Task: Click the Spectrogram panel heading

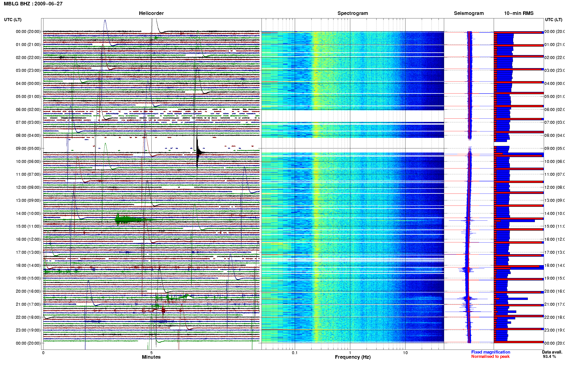Action: pos(353,13)
